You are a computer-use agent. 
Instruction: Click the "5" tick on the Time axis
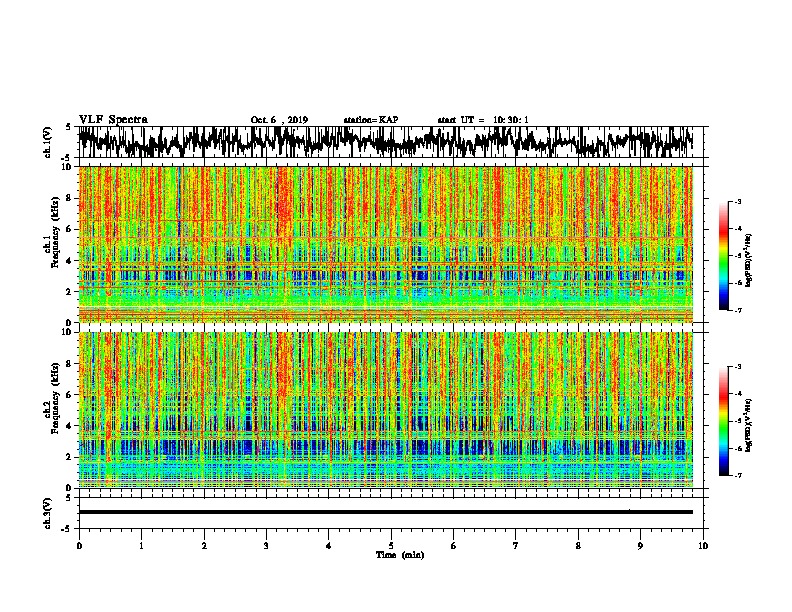coord(391,545)
